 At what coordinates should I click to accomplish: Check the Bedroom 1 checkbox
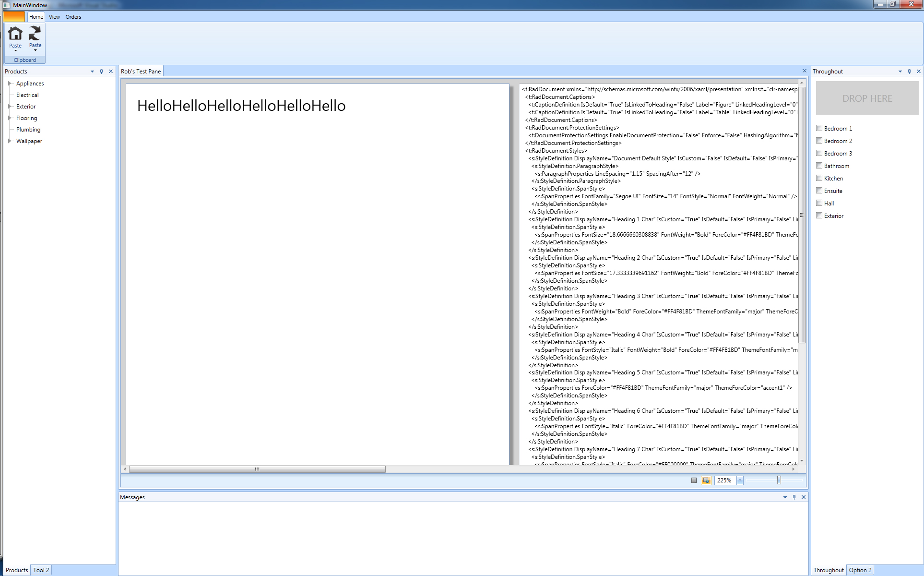[819, 128]
